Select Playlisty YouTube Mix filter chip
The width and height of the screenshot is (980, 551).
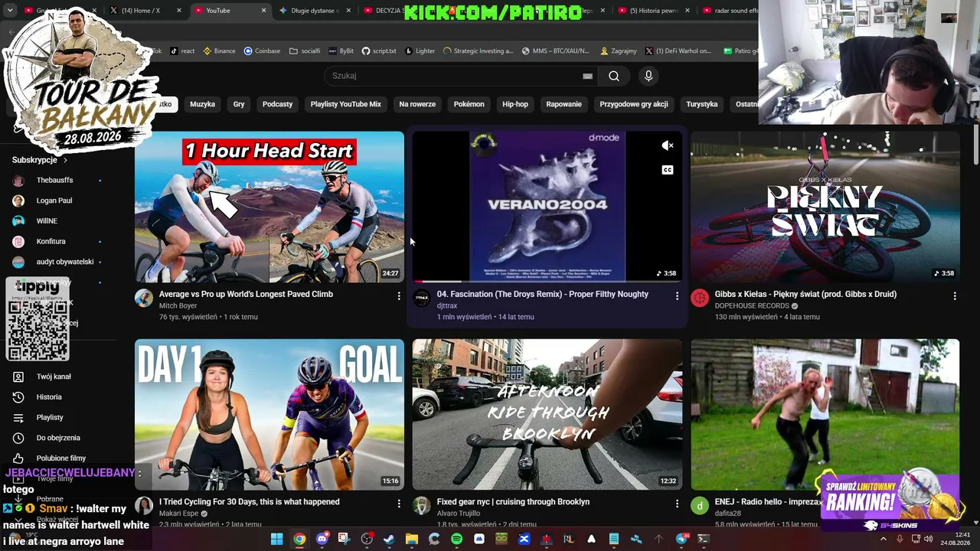[345, 104]
